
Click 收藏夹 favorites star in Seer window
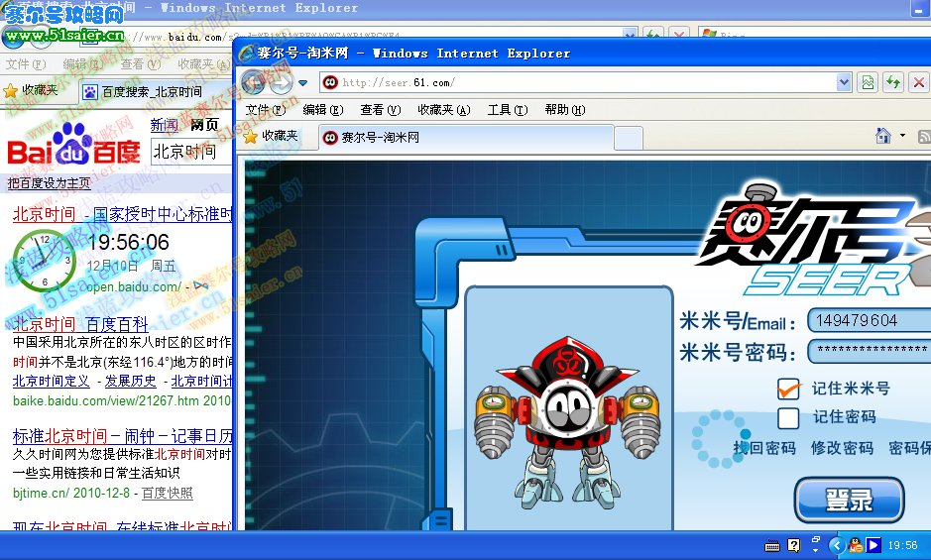271,136
